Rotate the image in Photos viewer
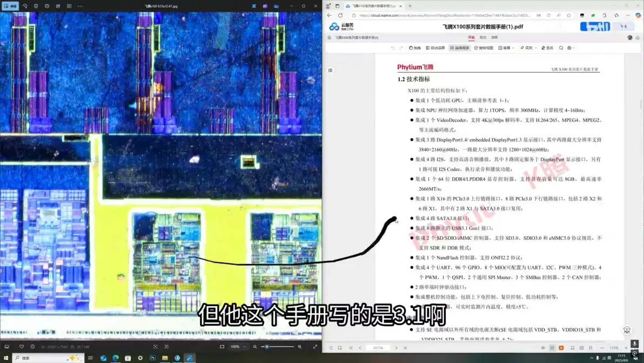This screenshot has height=363, width=644. click(x=25, y=6)
